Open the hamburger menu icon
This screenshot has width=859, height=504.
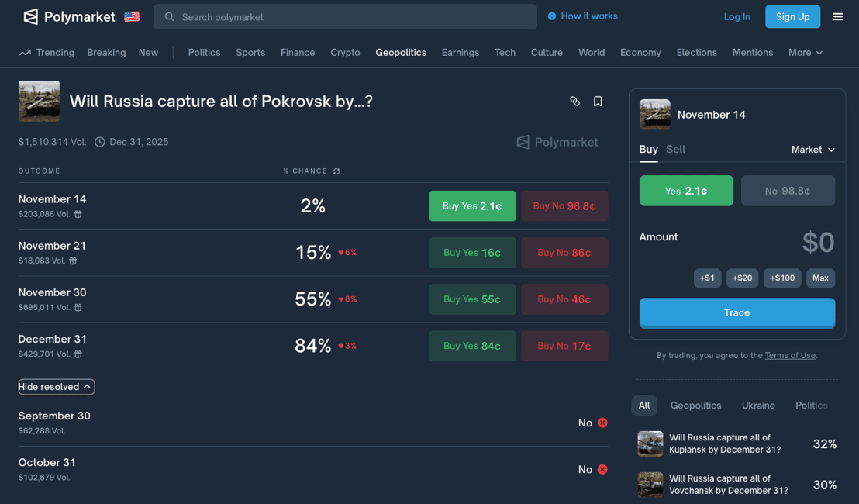tap(838, 16)
